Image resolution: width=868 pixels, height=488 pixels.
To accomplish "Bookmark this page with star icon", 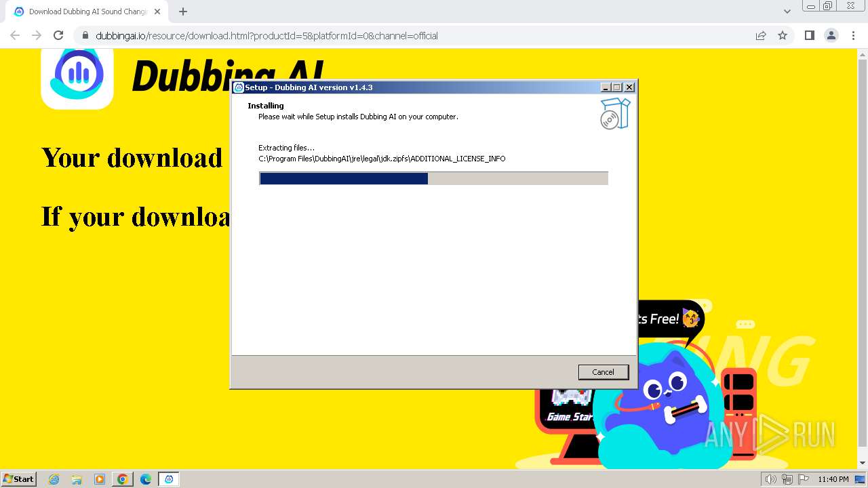I will [x=783, y=36].
